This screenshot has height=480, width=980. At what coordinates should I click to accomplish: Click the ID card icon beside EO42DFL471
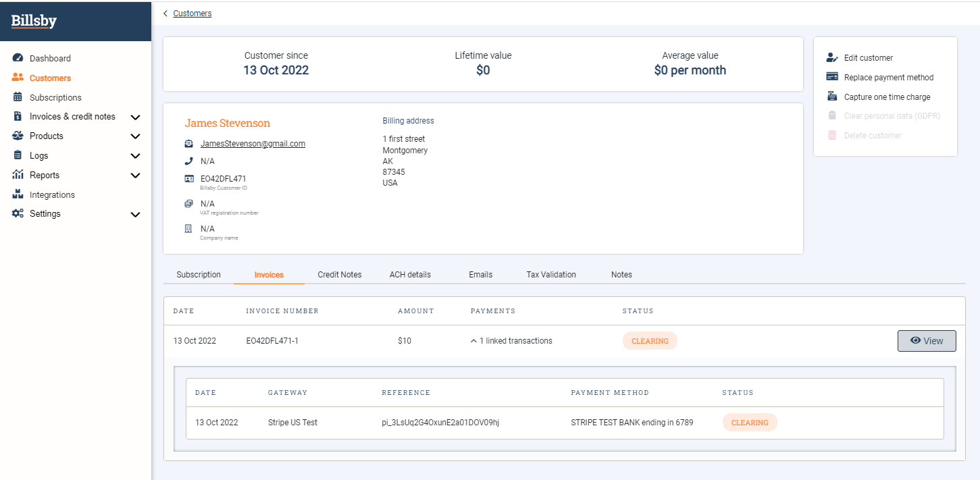click(189, 179)
